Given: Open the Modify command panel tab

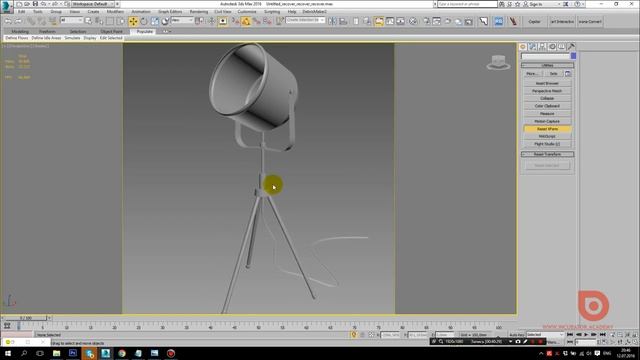Looking at the screenshot, I should pos(533,47).
